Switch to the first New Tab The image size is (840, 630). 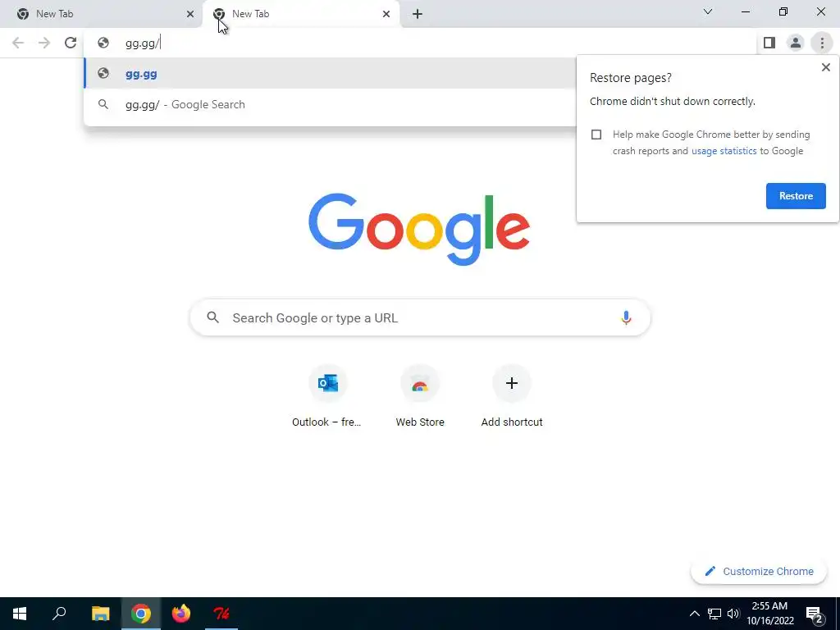coord(102,15)
